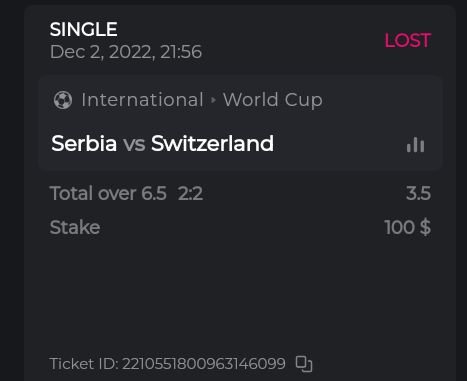Click the bet date Dec 2, 2022, 21:56

click(126, 52)
